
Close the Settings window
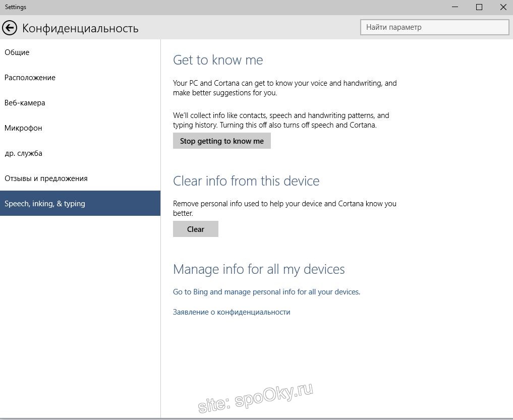click(x=503, y=7)
